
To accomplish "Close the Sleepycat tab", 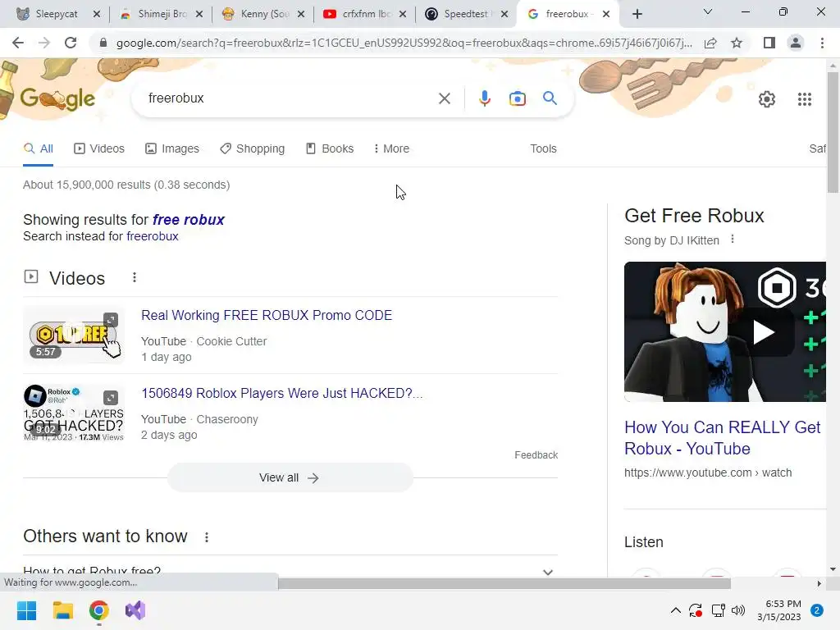I will pyautogui.click(x=97, y=15).
